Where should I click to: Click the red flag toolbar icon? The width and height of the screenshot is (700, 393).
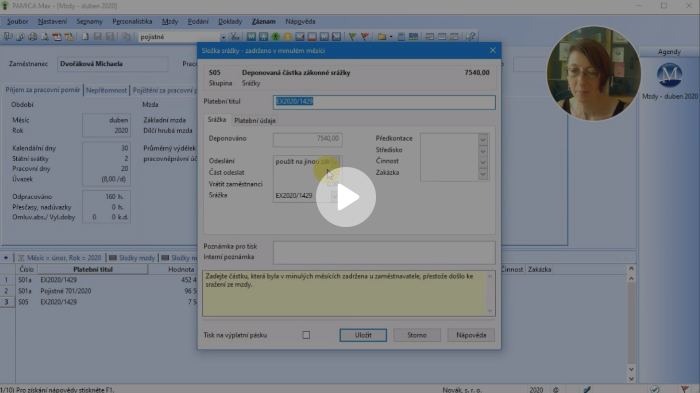[365, 37]
